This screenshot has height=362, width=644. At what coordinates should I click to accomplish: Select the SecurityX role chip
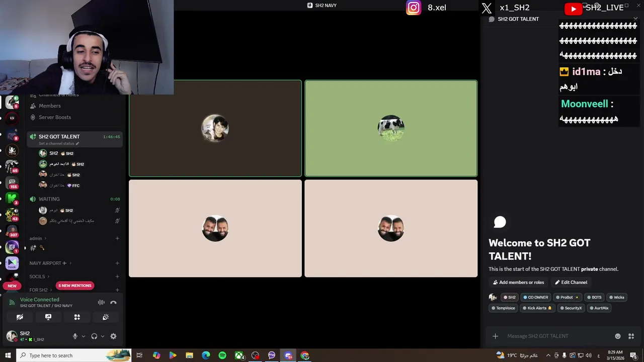pyautogui.click(x=571, y=308)
